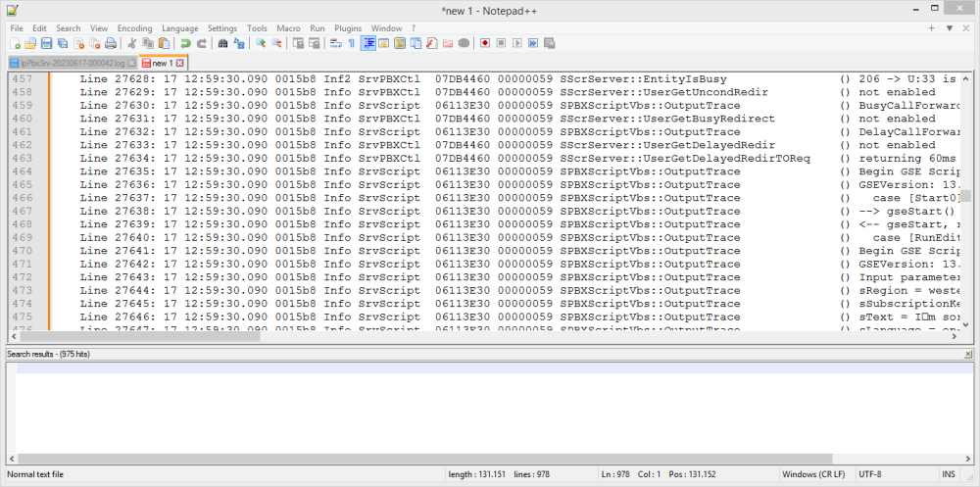The height and width of the screenshot is (487, 980).
Task: Run macro multiple times icon
Action: click(533, 43)
